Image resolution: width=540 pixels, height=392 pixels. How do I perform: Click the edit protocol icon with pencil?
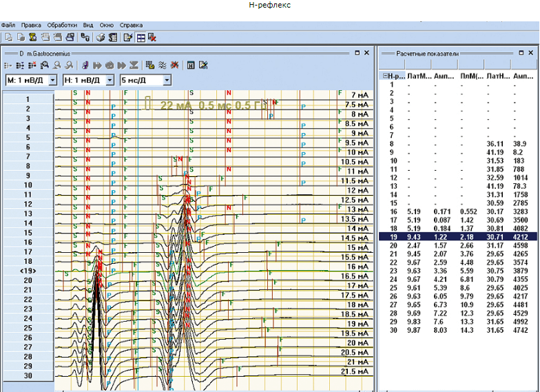pos(128,37)
